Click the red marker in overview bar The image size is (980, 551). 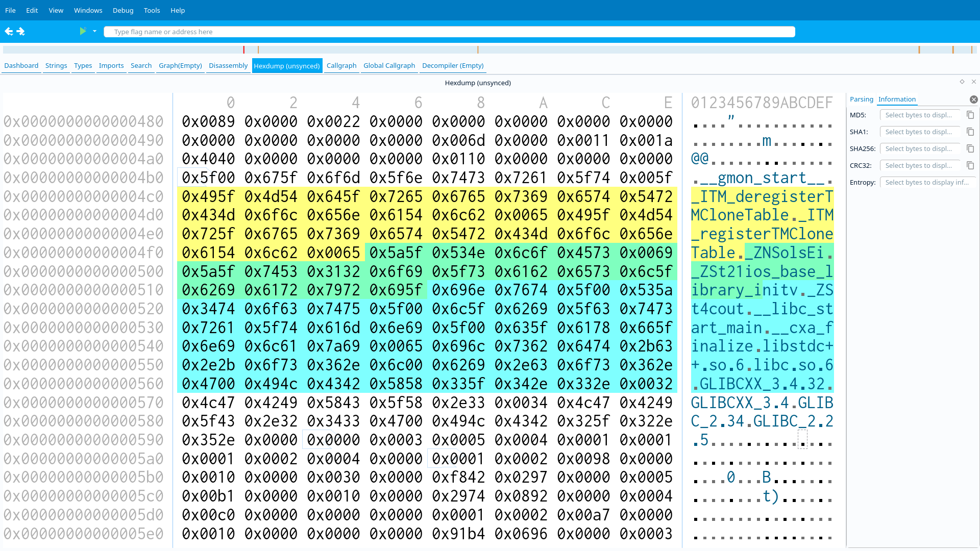(244, 50)
